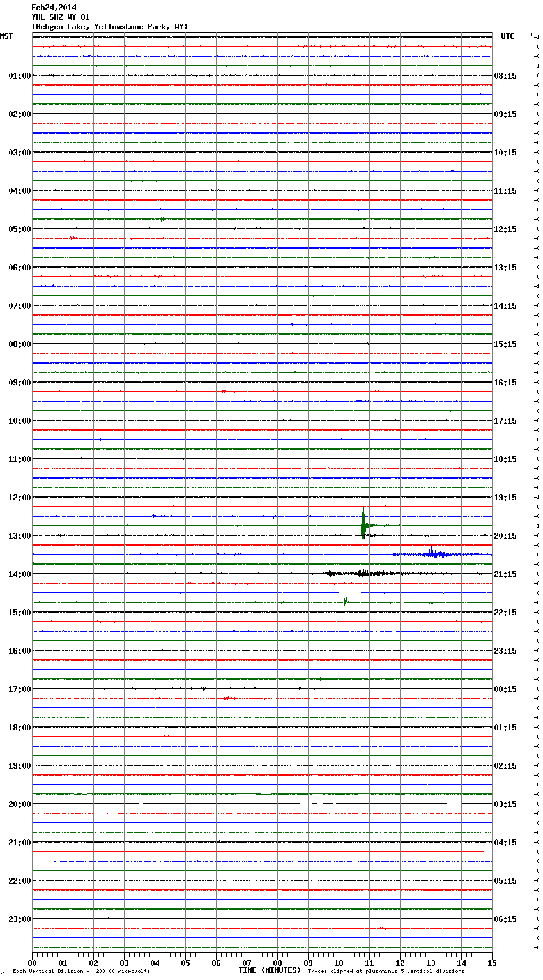The width and height of the screenshot is (543, 980).
Task: Click the 17:00 MST time label
Action: (19, 689)
